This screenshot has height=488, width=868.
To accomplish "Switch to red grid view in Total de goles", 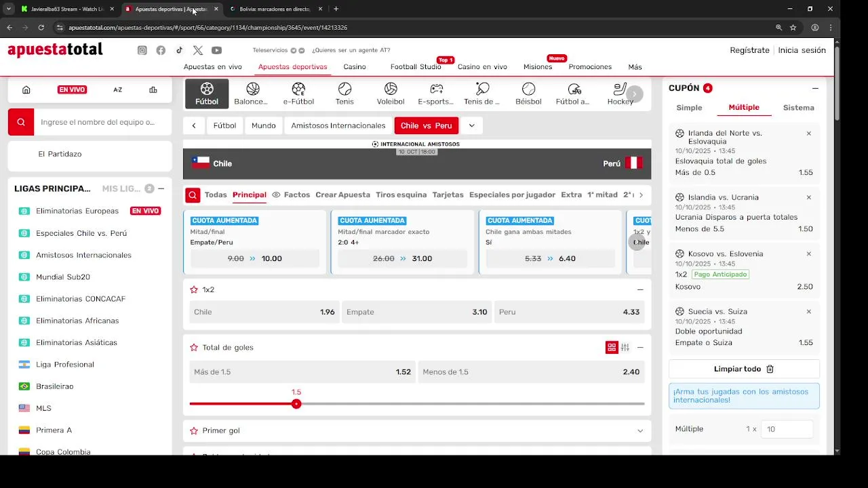I will point(612,347).
